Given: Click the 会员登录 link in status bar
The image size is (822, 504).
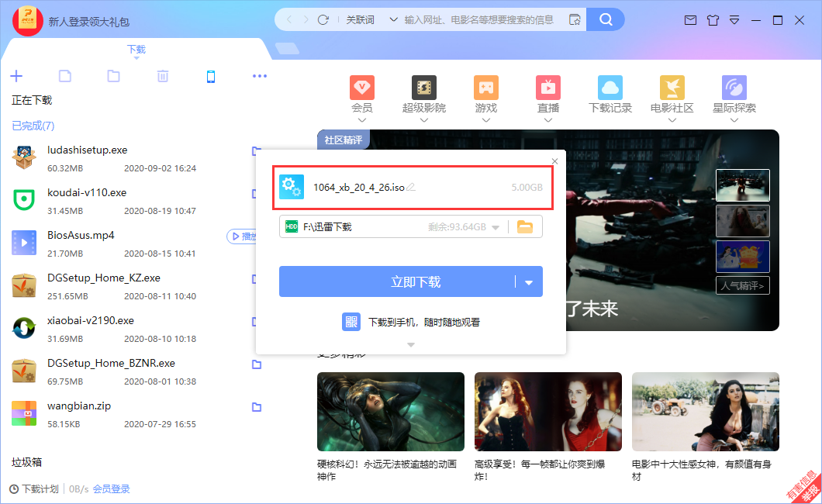Looking at the screenshot, I should point(112,489).
